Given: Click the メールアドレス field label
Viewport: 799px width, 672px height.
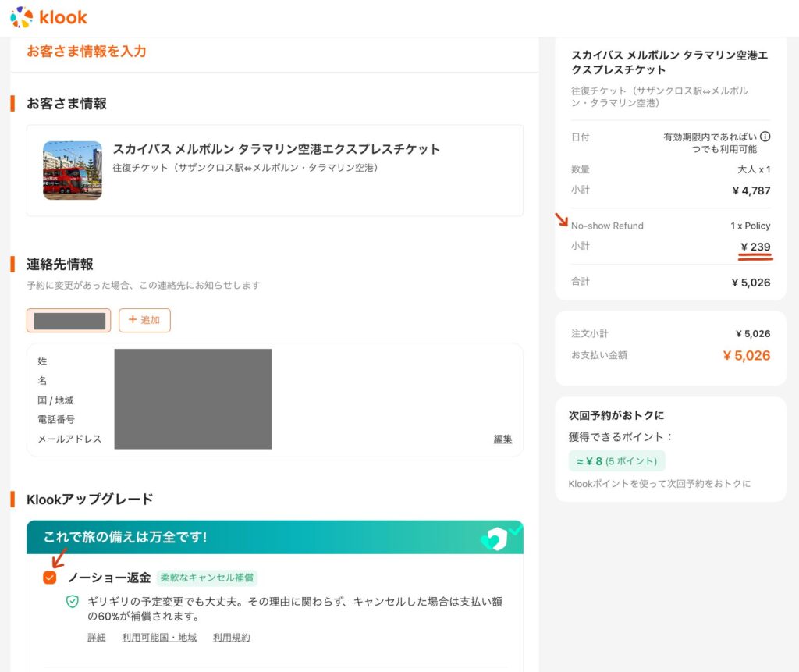Looking at the screenshot, I should tap(69, 439).
